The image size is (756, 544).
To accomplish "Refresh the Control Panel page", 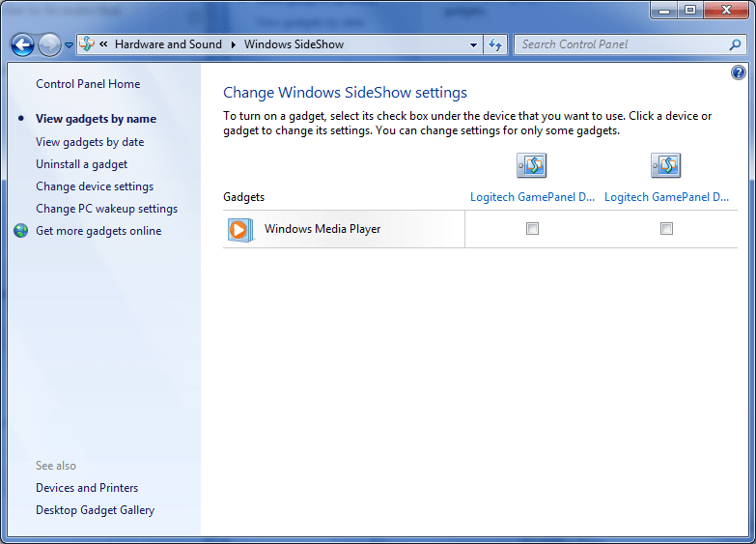I will point(495,44).
